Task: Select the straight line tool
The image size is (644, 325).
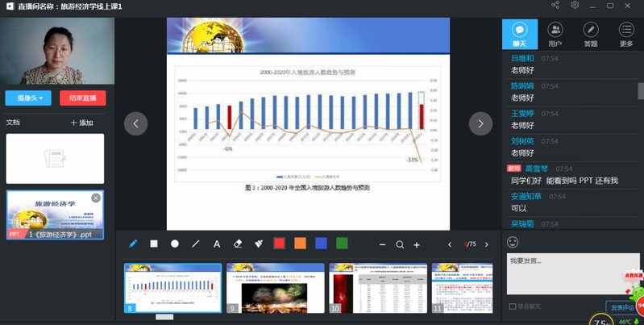Action: 196,244
